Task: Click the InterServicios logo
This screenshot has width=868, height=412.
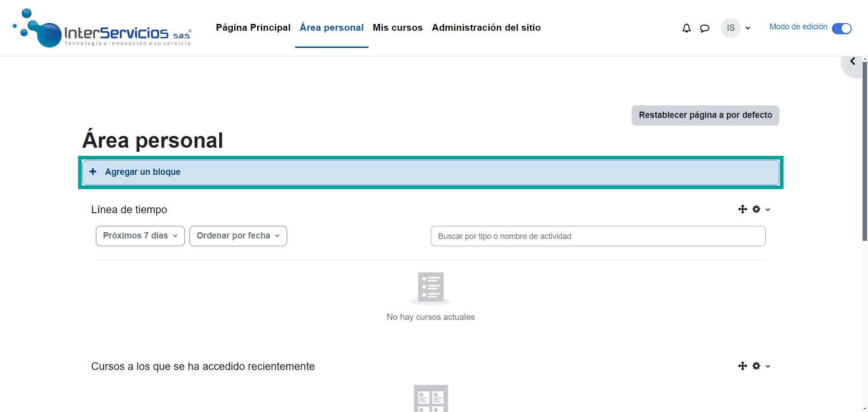Action: point(103,28)
